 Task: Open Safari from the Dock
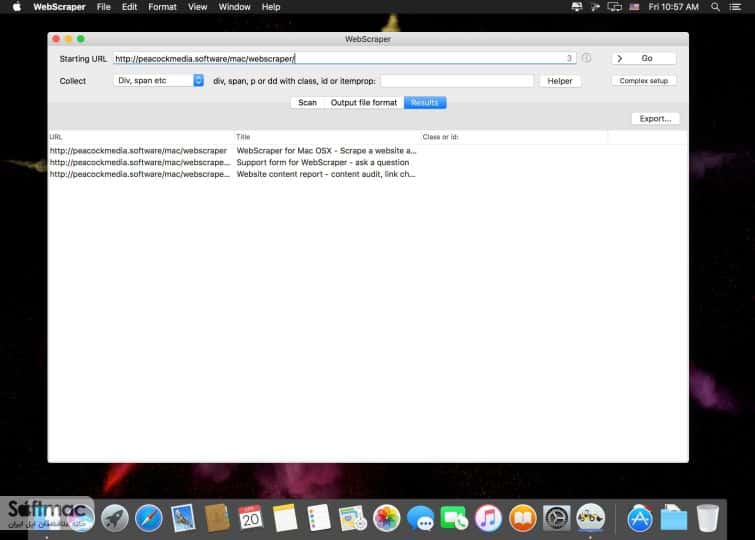tap(149, 518)
